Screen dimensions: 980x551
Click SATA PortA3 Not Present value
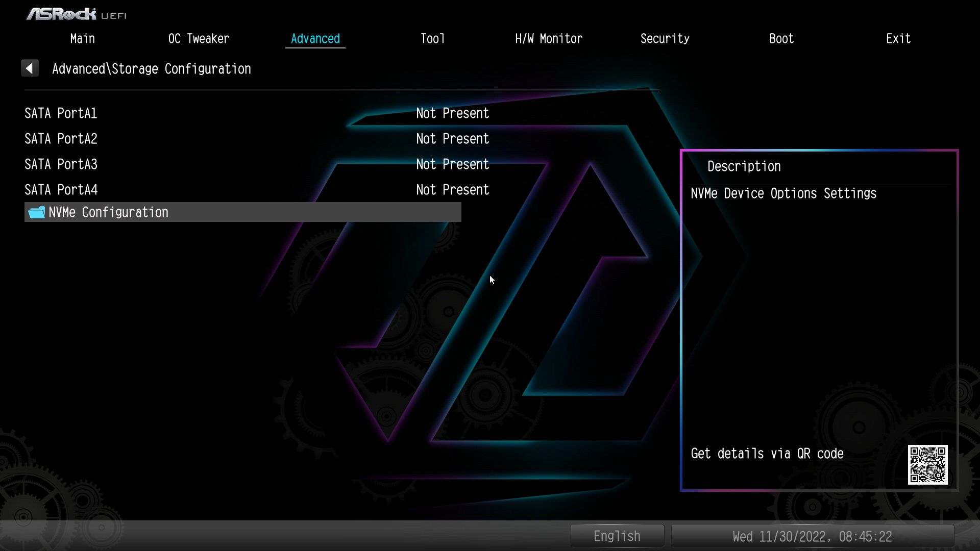point(452,164)
